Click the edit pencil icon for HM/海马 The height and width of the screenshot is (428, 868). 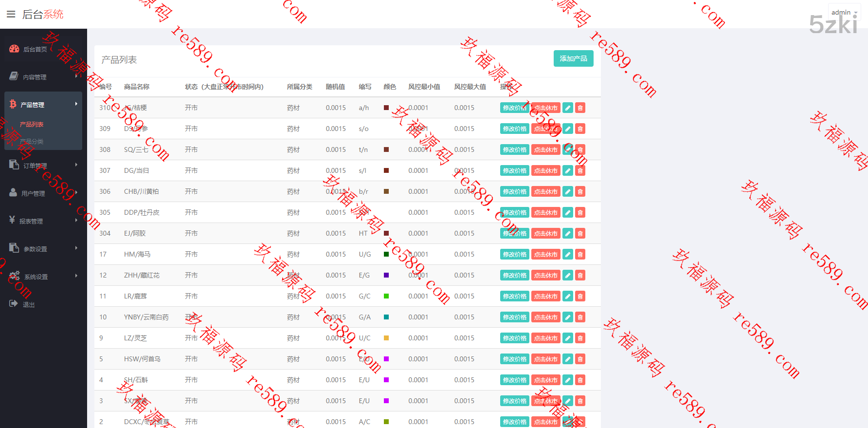coord(567,254)
